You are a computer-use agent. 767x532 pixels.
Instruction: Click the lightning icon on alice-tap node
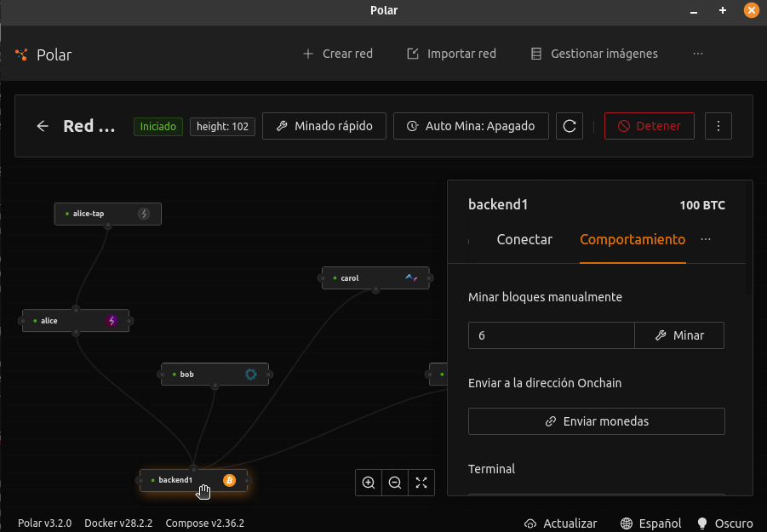coord(145,214)
